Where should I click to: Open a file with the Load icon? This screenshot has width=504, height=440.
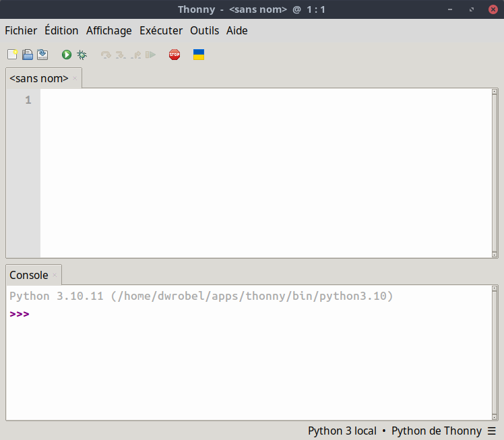28,55
